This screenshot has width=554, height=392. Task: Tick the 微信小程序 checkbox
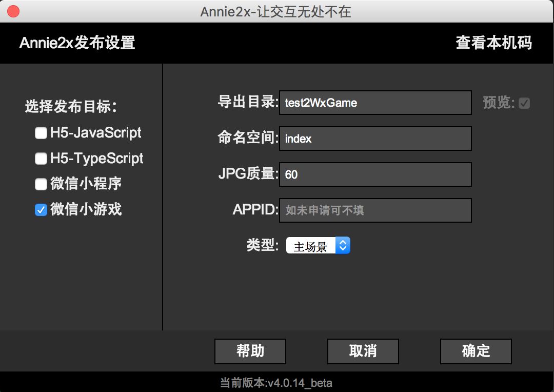pos(41,184)
